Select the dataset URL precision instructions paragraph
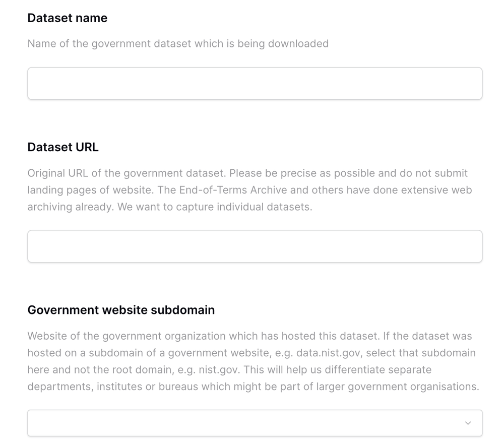 [x=249, y=189]
